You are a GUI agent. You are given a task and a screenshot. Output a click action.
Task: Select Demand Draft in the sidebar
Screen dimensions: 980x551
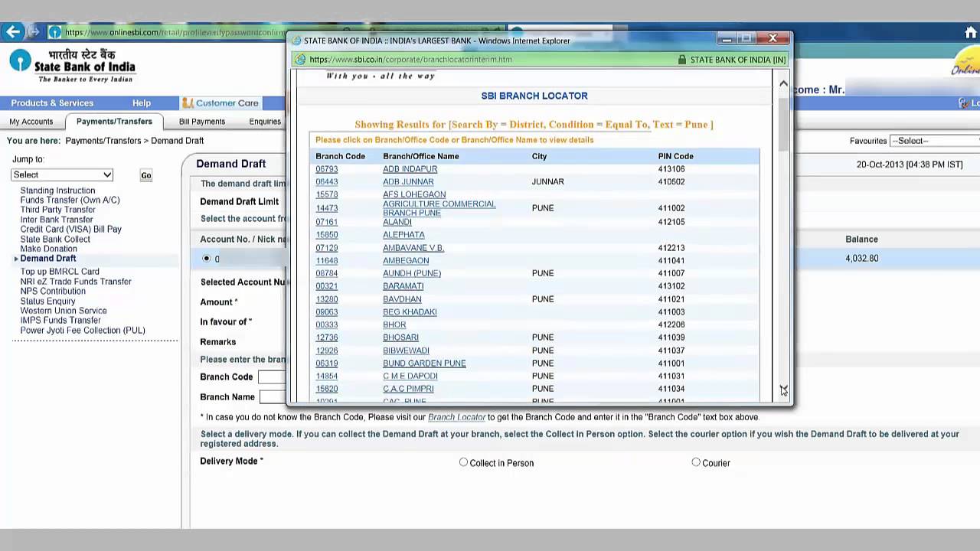48,259
